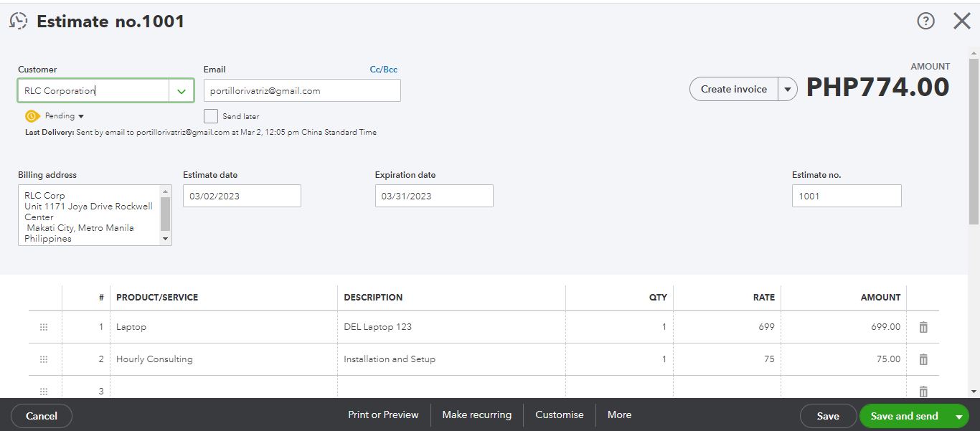The height and width of the screenshot is (431, 980).
Task: Click the Expiration date field
Action: click(x=434, y=196)
